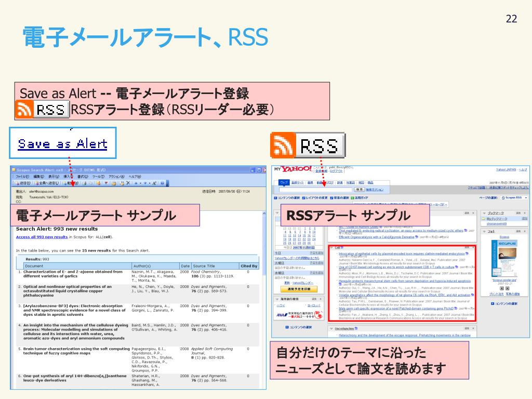This screenshot has height=399, width=532.
Task: Click 送信 reply toolbar button in email
Action: tap(23, 183)
